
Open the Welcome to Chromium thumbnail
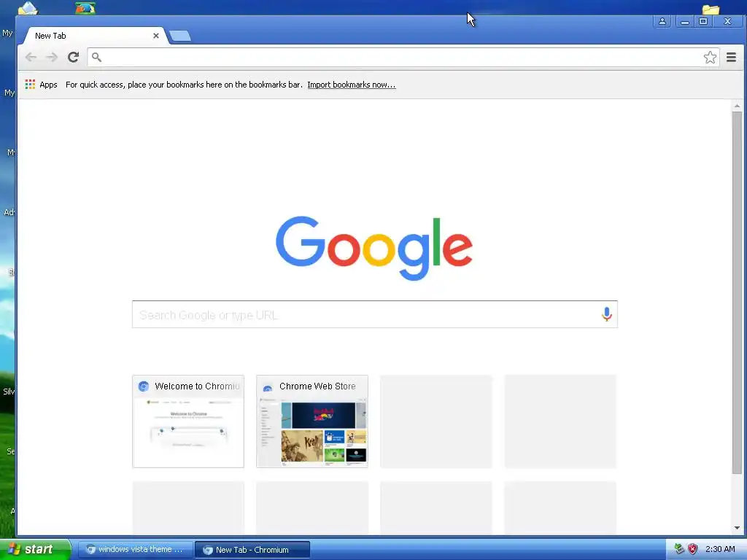point(188,421)
